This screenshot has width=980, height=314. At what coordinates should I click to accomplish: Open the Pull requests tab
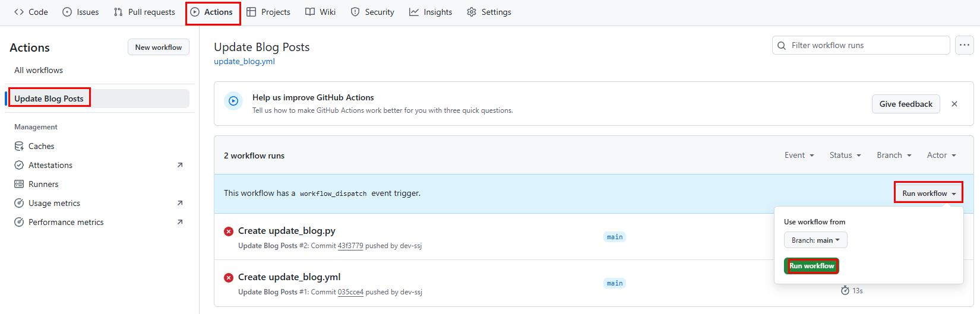(x=144, y=12)
